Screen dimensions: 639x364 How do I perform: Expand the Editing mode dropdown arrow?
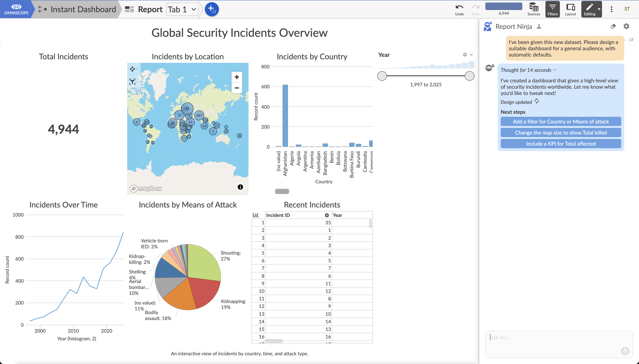click(599, 9)
